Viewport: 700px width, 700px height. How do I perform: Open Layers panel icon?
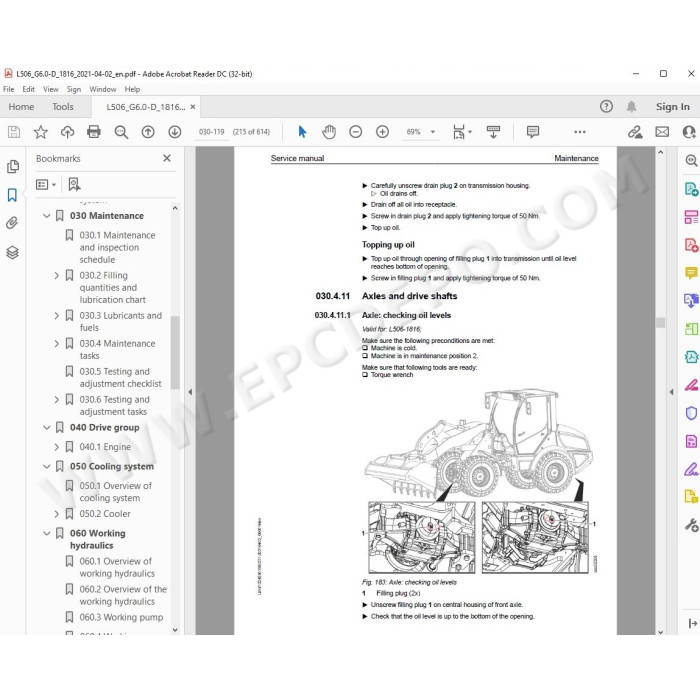[12, 252]
